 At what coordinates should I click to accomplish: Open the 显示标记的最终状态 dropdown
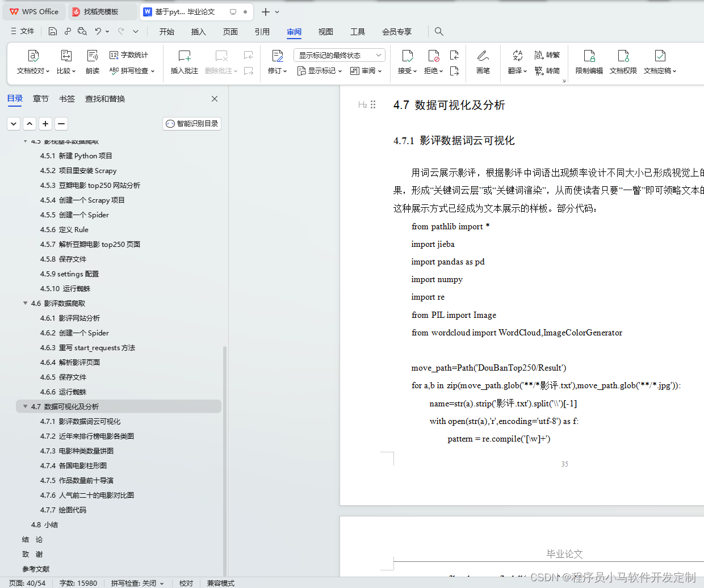(338, 54)
